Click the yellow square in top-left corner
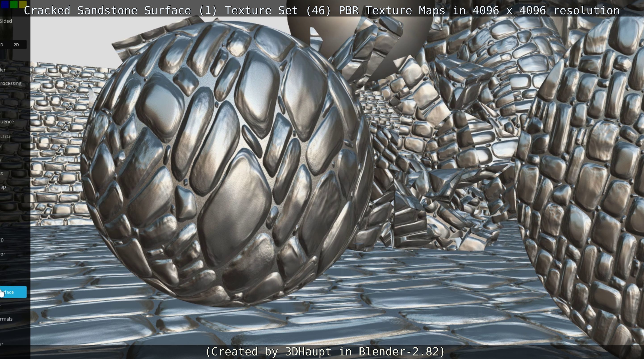Screen dimensions: 644x359 click(23, 4)
